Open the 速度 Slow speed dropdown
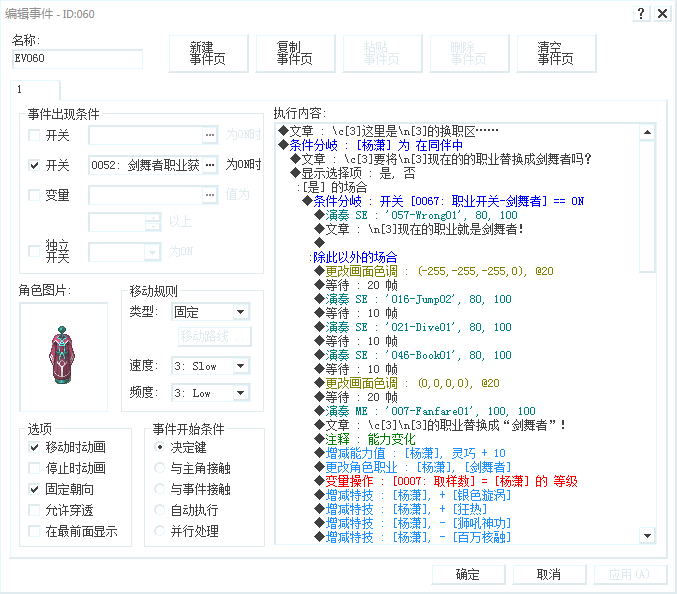This screenshot has height=594, width=677. click(241, 366)
